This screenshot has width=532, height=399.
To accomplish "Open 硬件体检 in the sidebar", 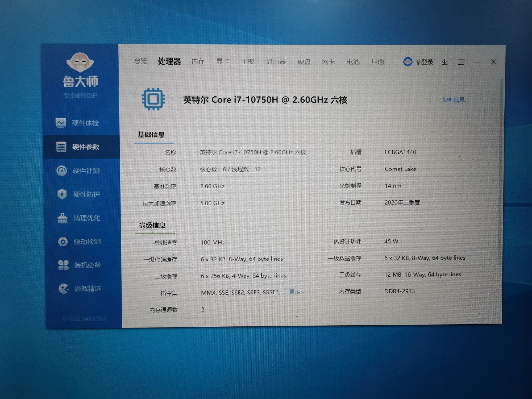I will pos(77,123).
